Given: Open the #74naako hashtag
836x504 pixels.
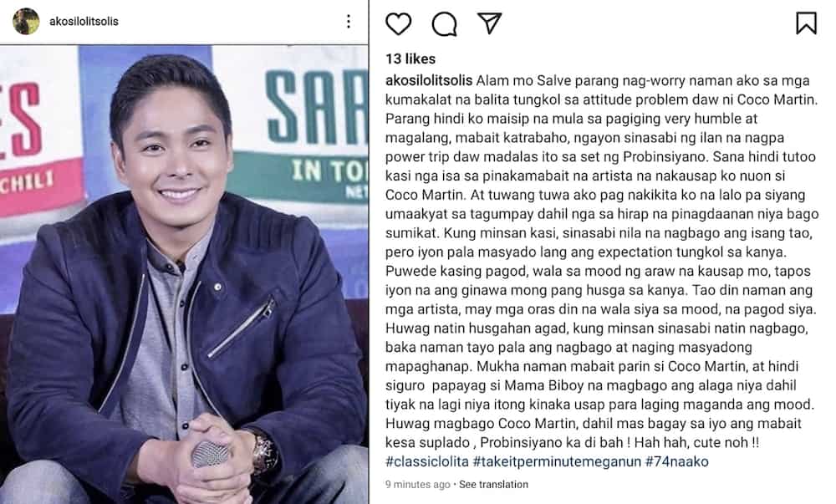Looking at the screenshot, I should pos(676,461).
